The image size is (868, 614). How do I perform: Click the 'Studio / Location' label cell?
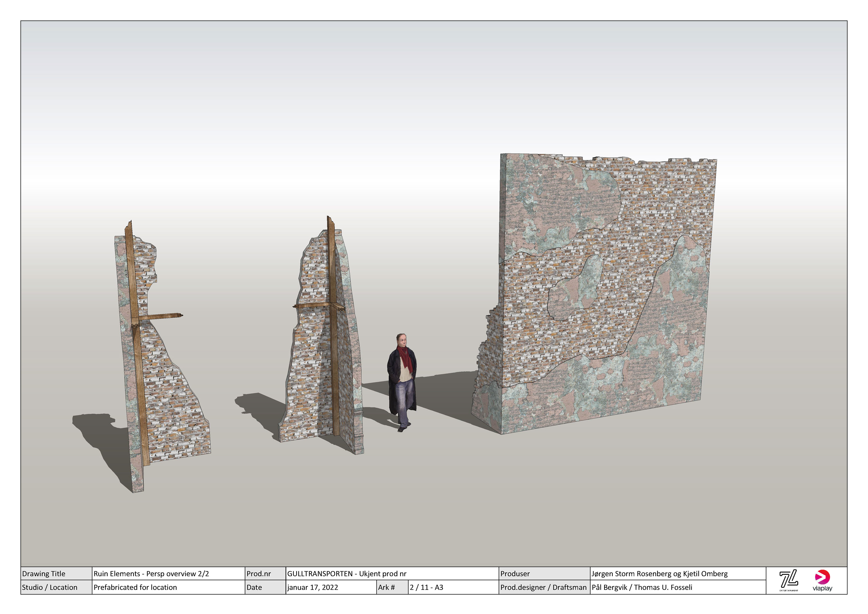tap(50, 587)
